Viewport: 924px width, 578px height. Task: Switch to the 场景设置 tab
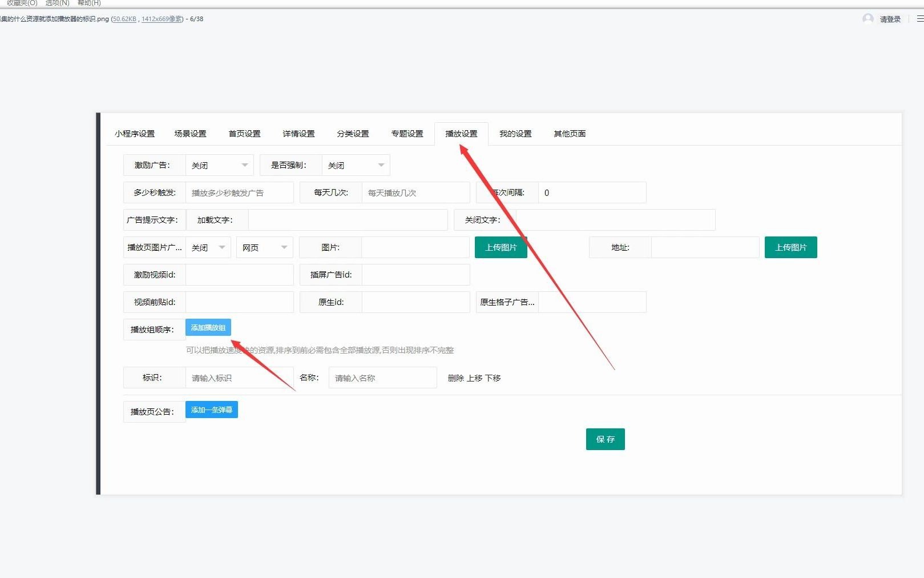point(190,134)
